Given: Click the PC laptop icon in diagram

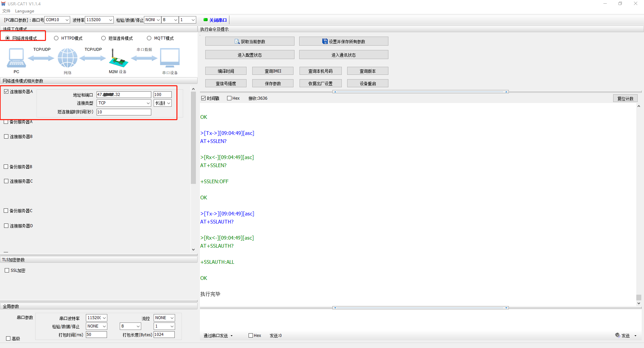Looking at the screenshot, I should click(16, 58).
